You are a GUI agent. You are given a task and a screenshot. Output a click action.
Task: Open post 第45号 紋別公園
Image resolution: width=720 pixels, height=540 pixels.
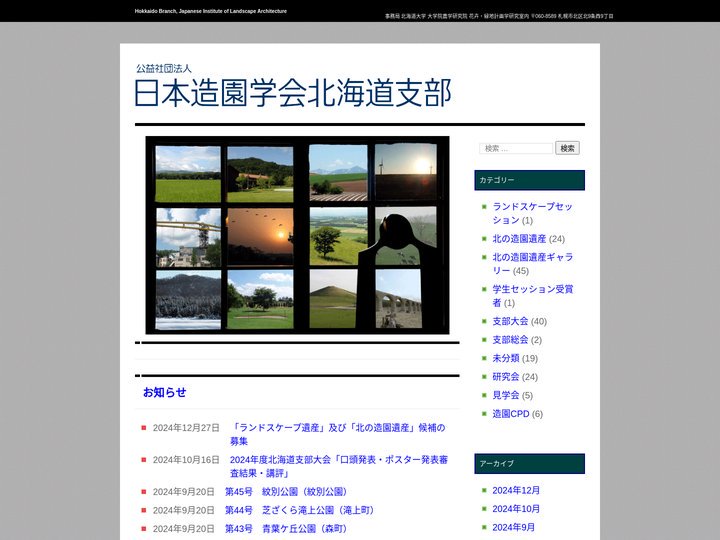(x=287, y=492)
